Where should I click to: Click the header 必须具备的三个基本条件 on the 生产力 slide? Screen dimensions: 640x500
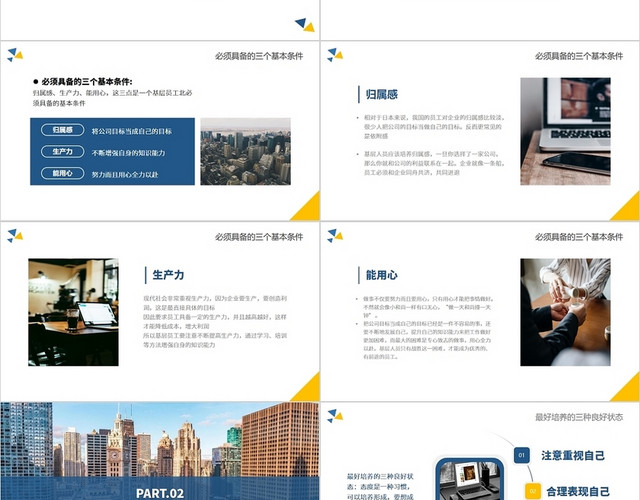(259, 237)
